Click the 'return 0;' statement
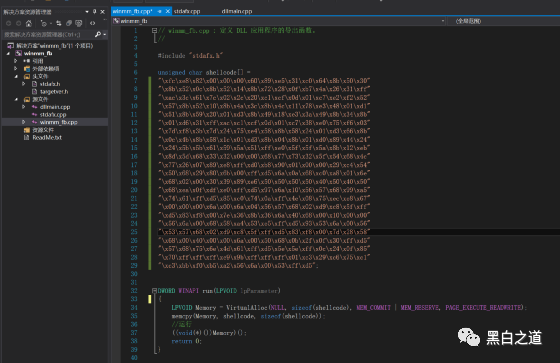 [x=186, y=341]
